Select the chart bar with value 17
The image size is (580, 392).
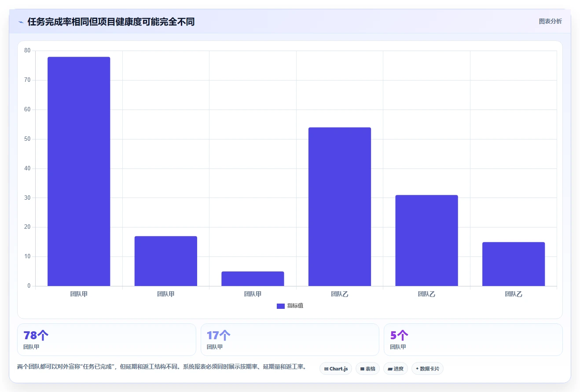pyautogui.click(x=166, y=261)
